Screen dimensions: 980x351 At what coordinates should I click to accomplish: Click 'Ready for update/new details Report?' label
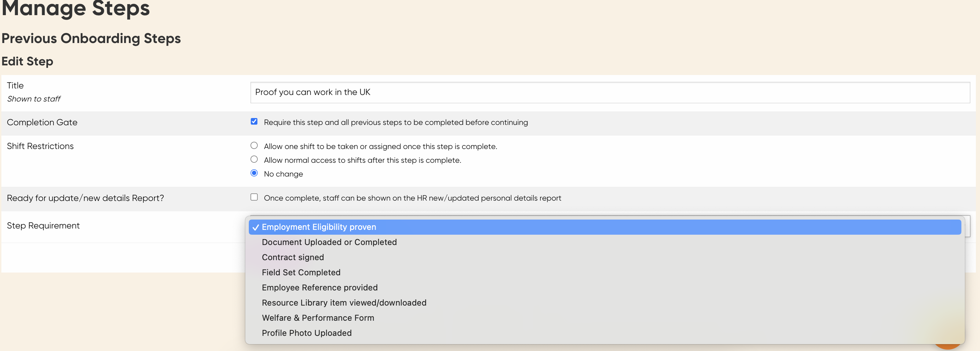(x=85, y=198)
